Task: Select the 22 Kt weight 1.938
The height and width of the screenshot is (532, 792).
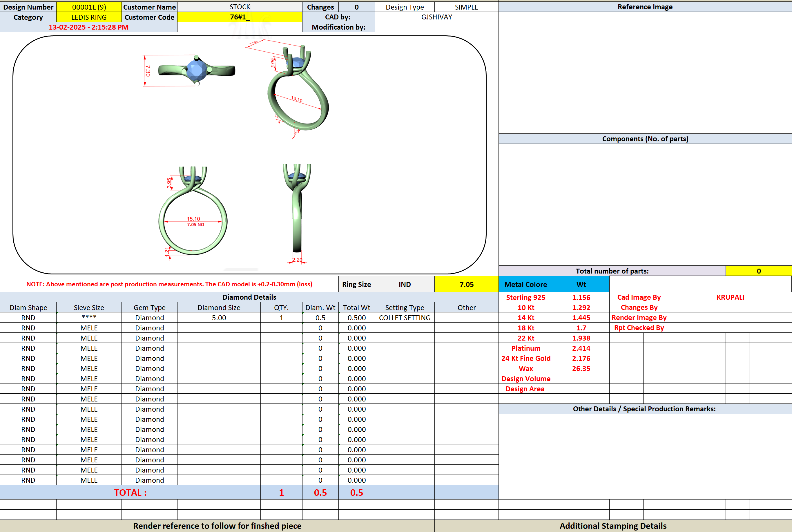Action: coord(581,338)
